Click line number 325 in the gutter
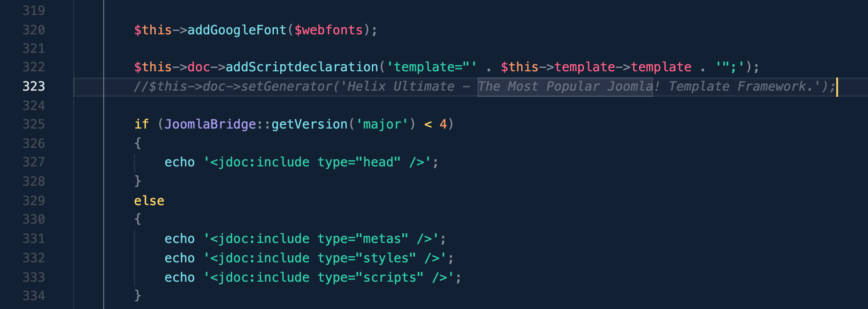 tap(33, 124)
